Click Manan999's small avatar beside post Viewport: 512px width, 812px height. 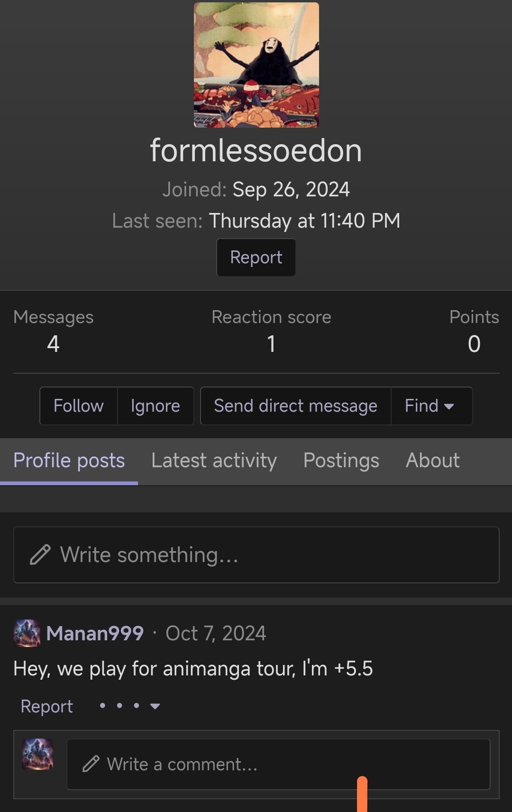tap(27, 633)
